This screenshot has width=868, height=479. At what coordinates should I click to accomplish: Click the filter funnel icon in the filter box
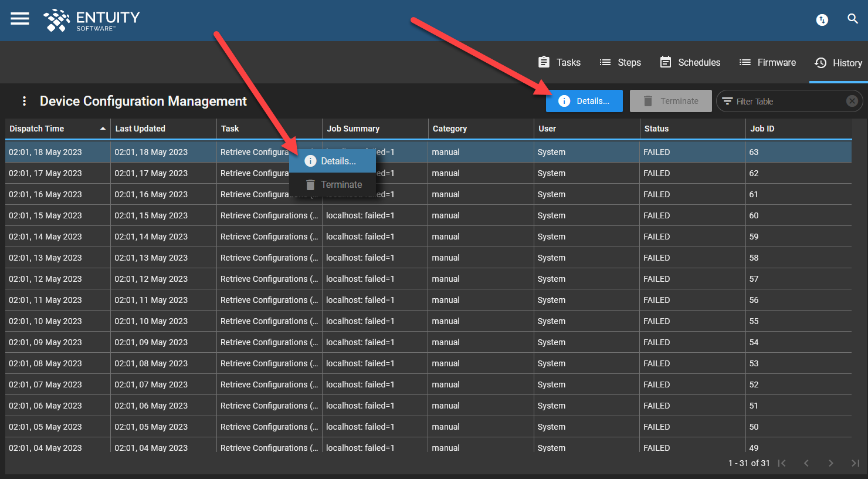728,100
